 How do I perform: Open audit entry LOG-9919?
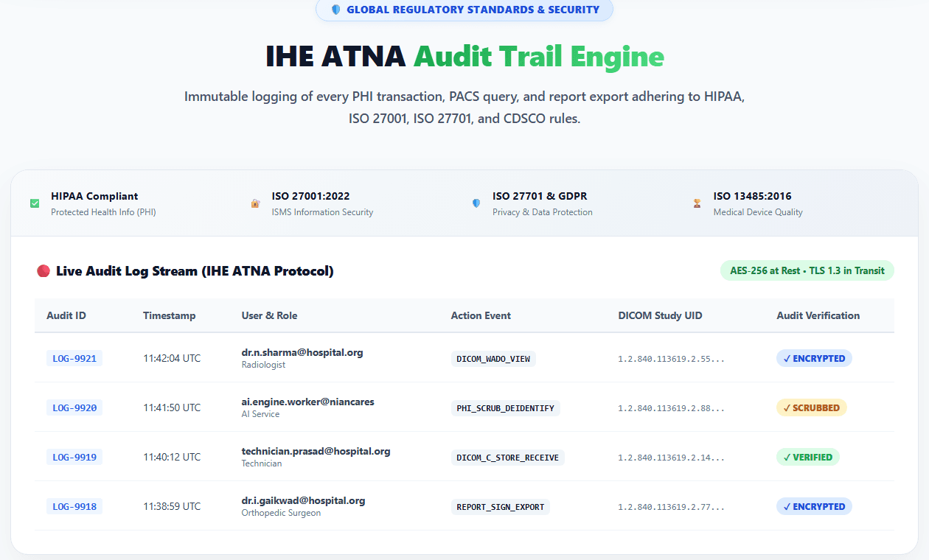(74, 458)
